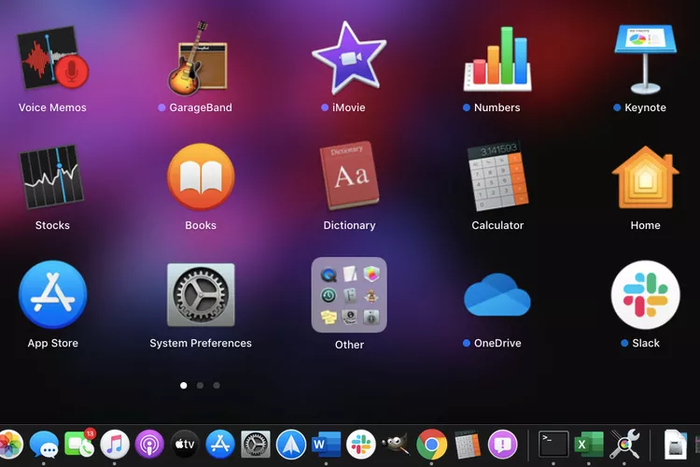Launch the Calculator app
Viewport: 700px width, 467px height.
(497, 177)
